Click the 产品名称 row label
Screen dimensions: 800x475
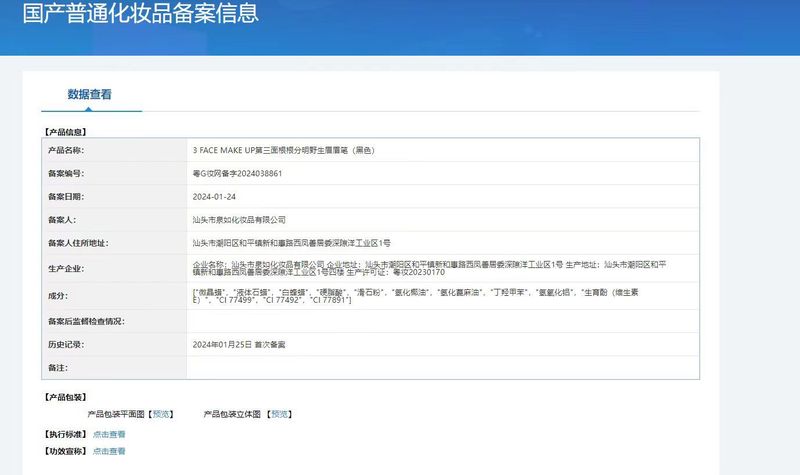coord(66,151)
